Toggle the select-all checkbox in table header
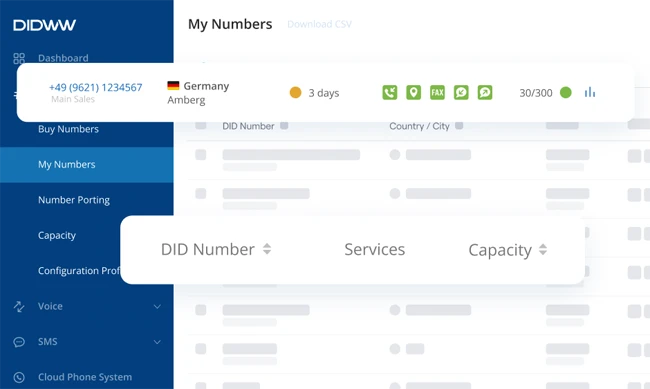Screen dimensions: 650x389 click(x=201, y=125)
